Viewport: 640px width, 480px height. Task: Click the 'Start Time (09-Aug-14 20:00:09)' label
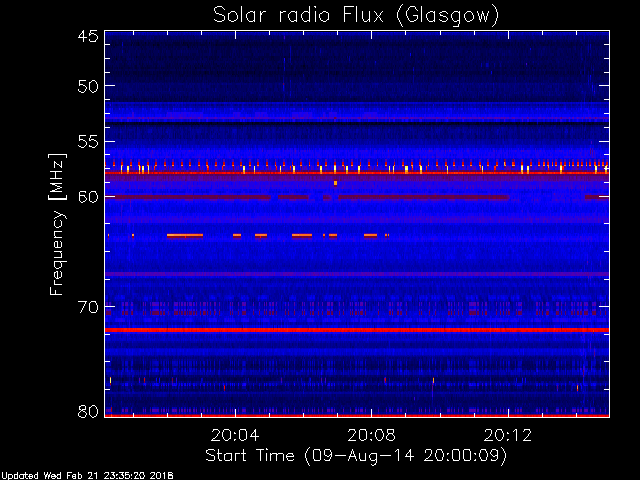coord(356,455)
